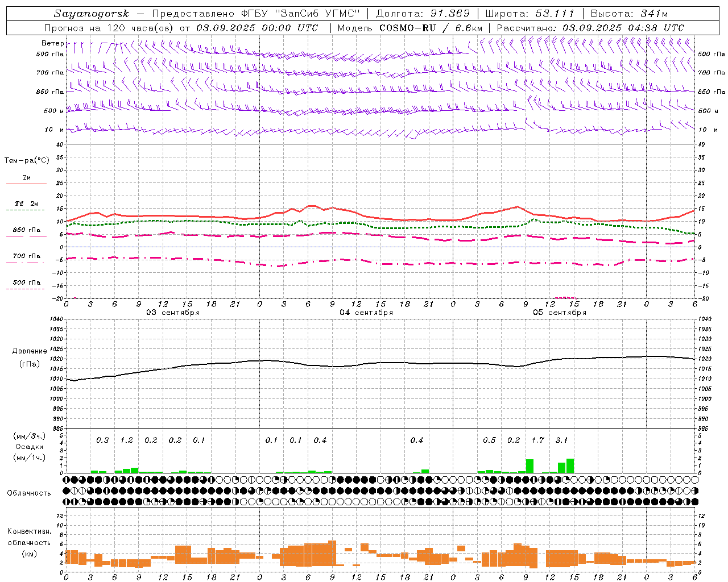Viewport: 728px width, 582px height.
Task: Click the "Давление" pressure panel label
Action: pyautogui.click(x=30, y=351)
